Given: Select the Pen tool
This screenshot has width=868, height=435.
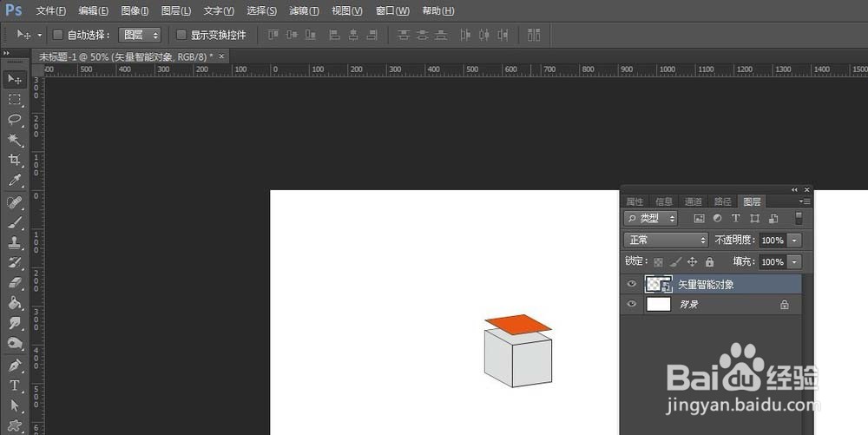Looking at the screenshot, I should [x=15, y=366].
